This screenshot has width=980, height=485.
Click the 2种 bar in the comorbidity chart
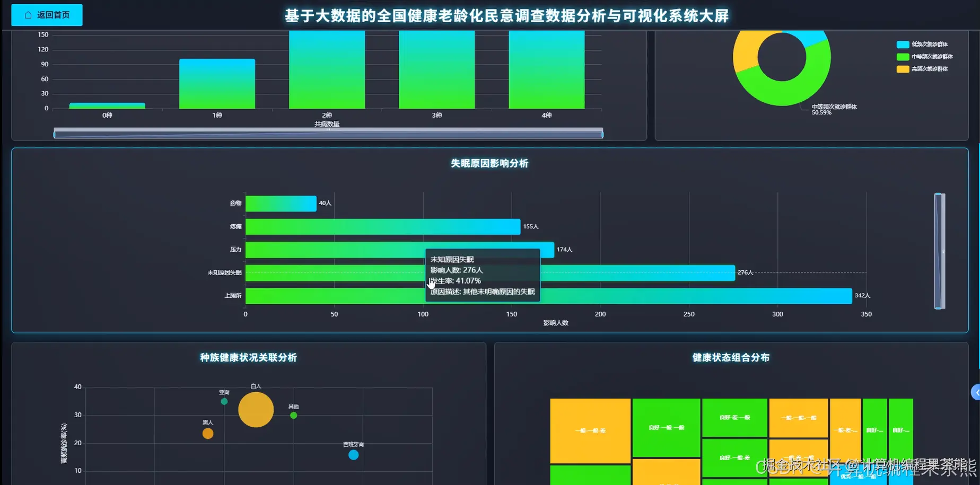[327, 69]
